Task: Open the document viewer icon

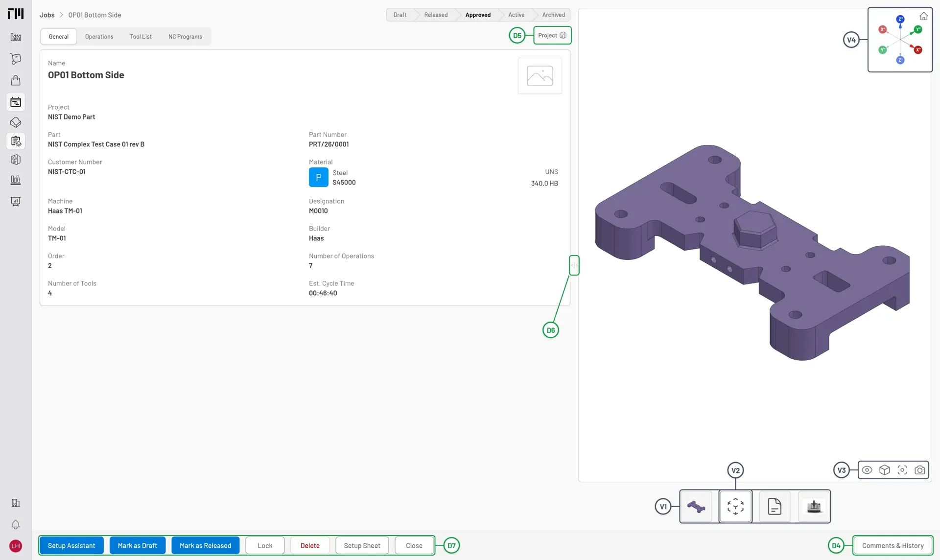Action: tap(775, 507)
